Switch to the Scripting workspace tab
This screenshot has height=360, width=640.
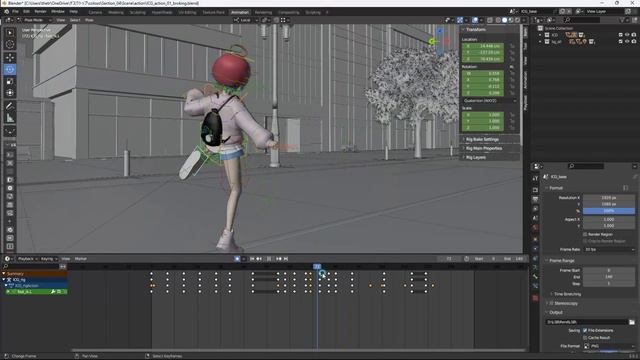(313, 13)
